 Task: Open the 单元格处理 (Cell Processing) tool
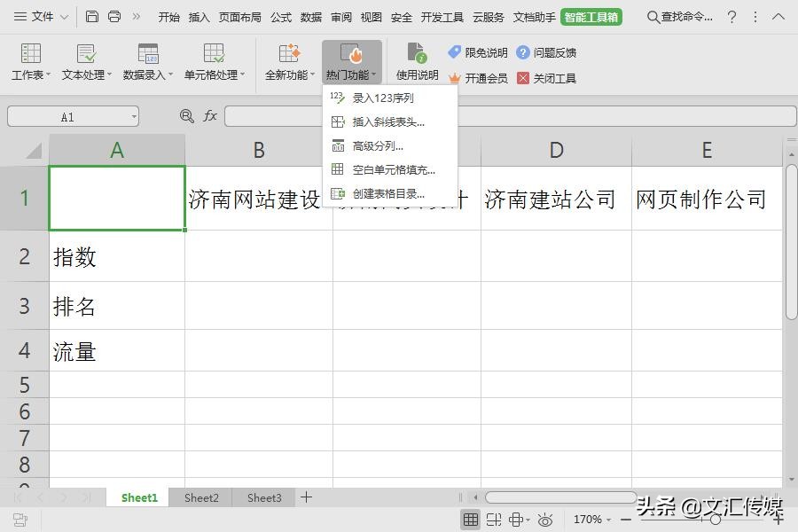coord(213,60)
